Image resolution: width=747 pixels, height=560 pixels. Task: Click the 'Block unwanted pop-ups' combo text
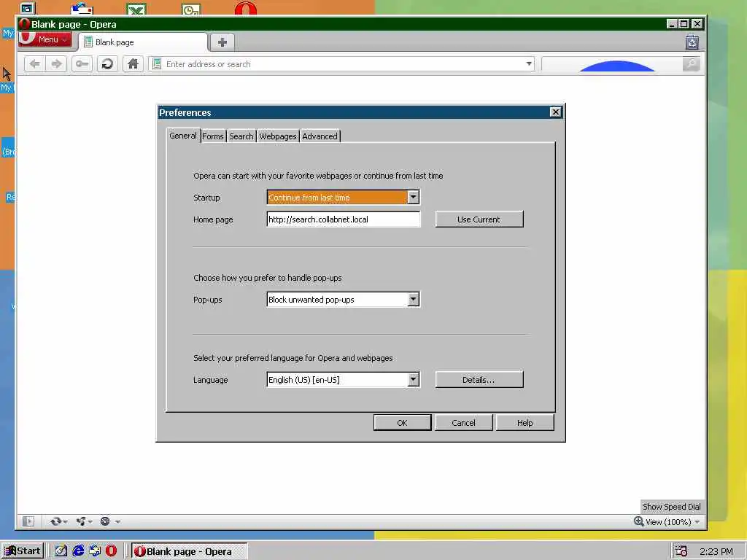pyautogui.click(x=311, y=300)
